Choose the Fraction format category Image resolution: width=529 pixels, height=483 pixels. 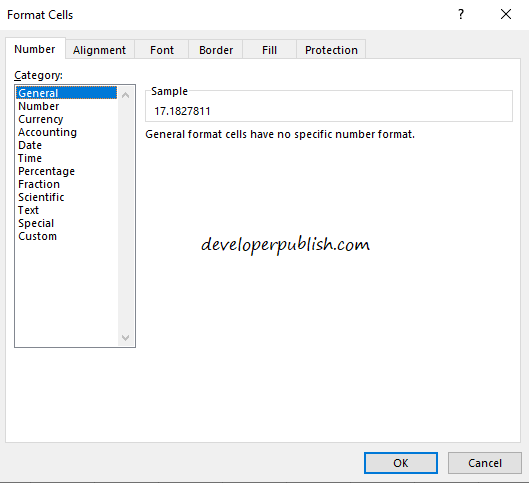[x=39, y=184]
